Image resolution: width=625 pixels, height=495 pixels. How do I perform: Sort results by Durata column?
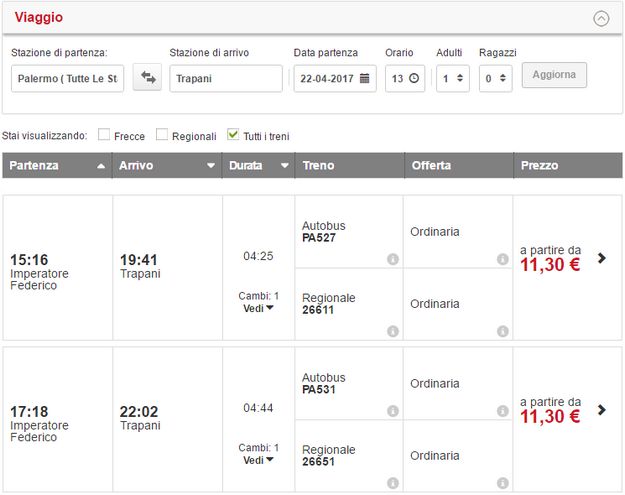[x=258, y=166]
